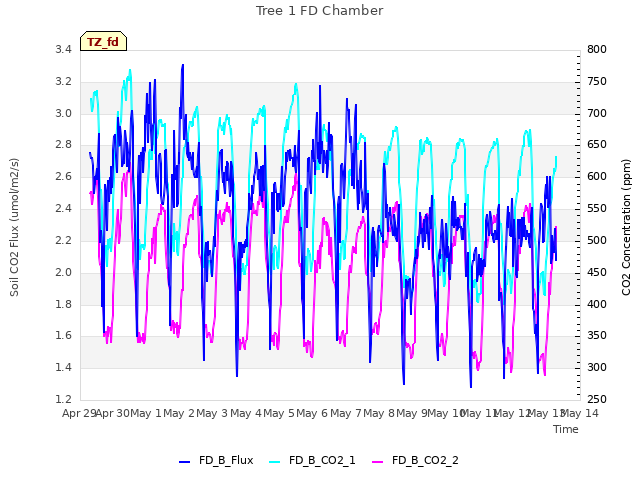
Task: Click the 1.2 left axis tick label
Action: (x=63, y=399)
